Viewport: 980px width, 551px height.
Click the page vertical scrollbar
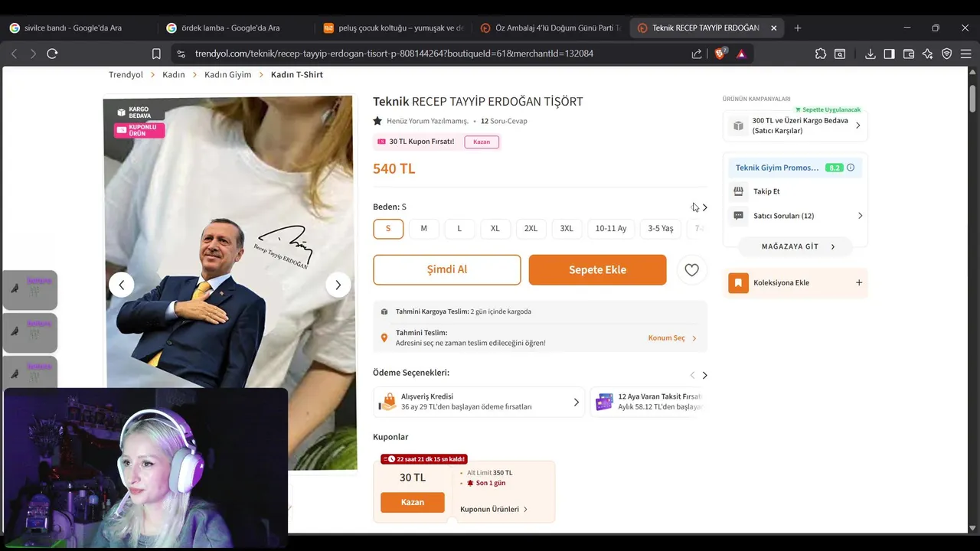[x=973, y=298]
